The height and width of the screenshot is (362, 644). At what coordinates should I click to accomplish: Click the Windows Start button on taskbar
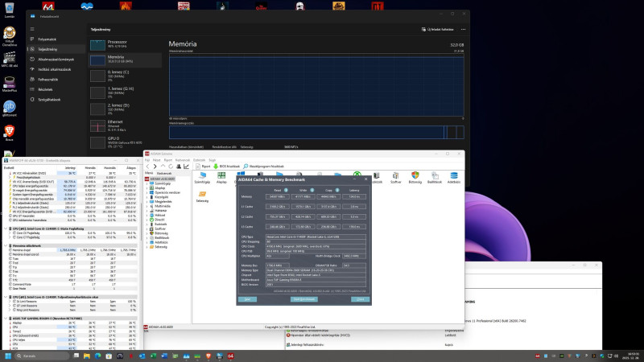(6, 355)
